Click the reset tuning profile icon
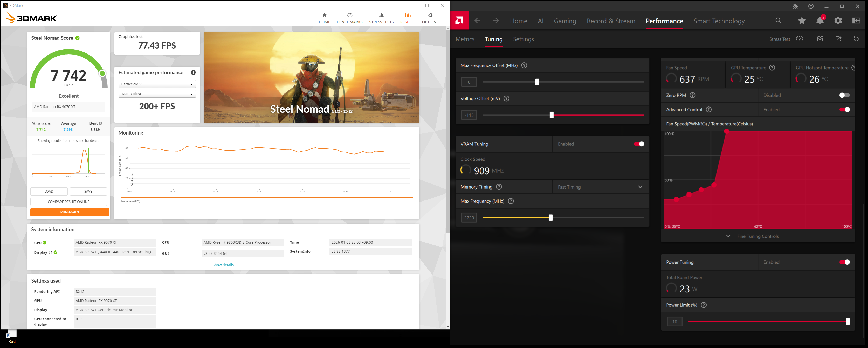This screenshot has width=868, height=348. point(856,39)
